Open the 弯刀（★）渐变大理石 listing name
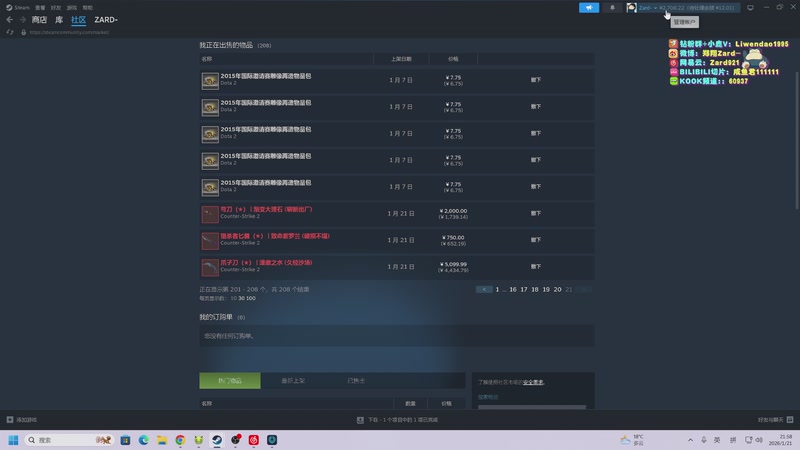 (266, 209)
